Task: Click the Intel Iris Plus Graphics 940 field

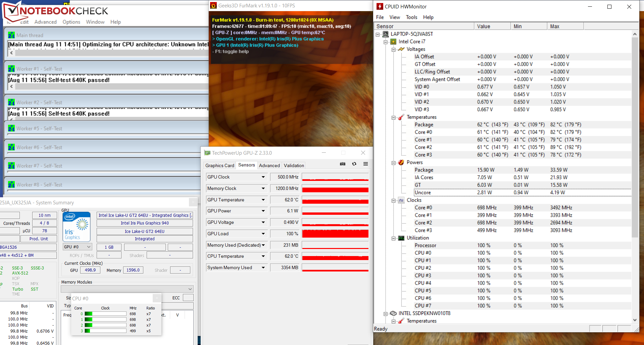Action: (145, 223)
